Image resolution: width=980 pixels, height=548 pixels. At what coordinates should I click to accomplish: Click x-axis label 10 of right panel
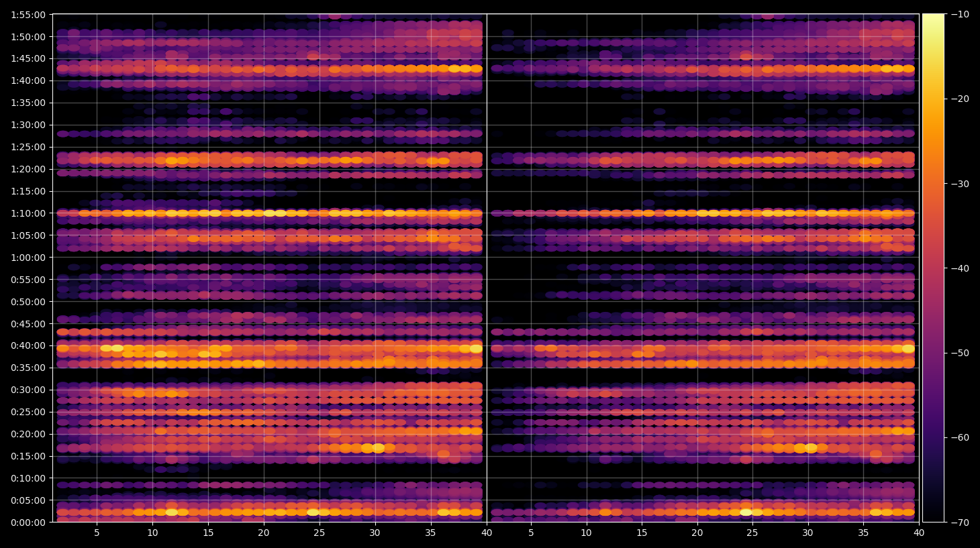[x=586, y=533]
